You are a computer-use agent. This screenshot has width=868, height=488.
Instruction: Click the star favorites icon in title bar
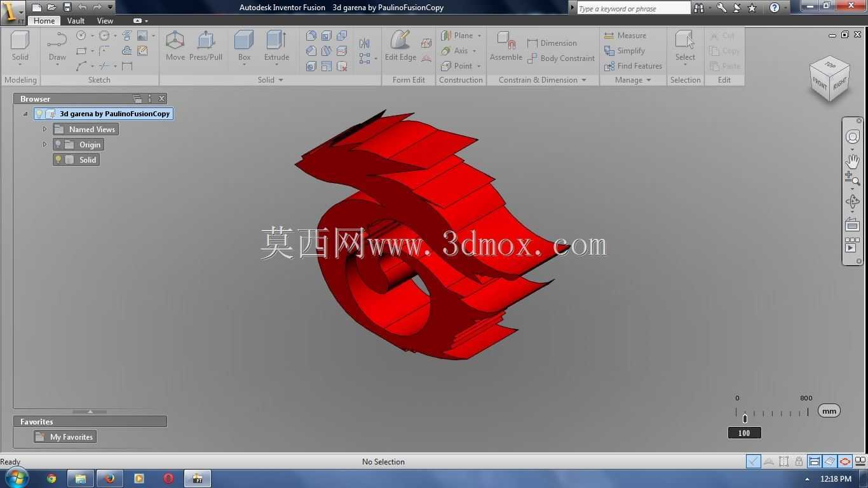click(x=752, y=8)
